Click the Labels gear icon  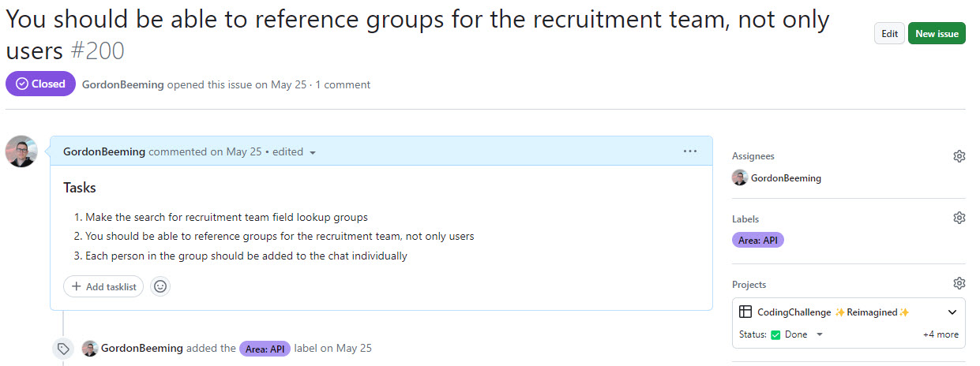click(x=959, y=218)
